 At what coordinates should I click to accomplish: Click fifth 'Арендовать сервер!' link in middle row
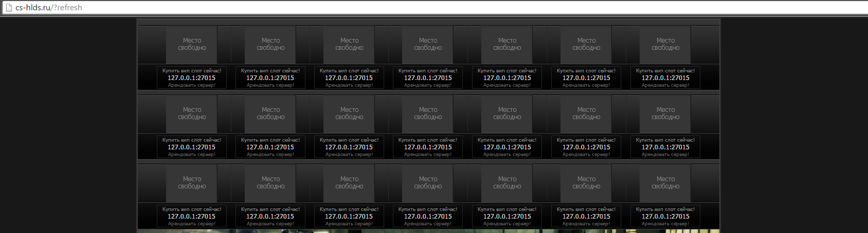(x=507, y=154)
